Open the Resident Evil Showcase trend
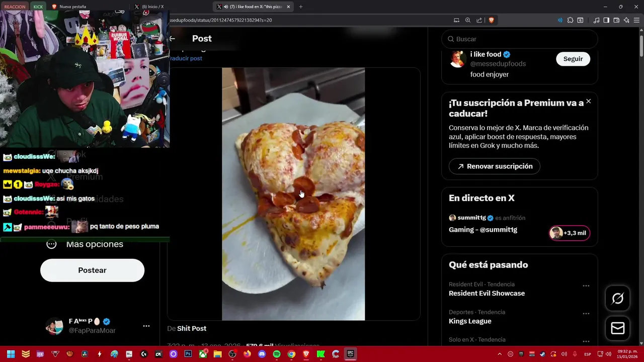The height and width of the screenshot is (362, 644). point(487,293)
